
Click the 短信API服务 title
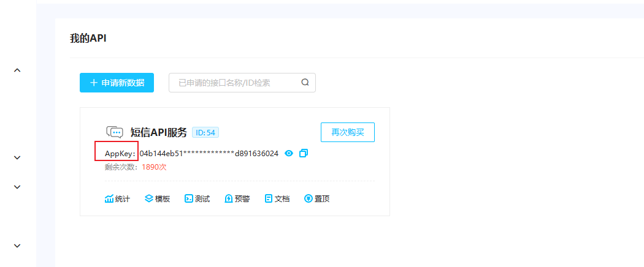point(158,132)
